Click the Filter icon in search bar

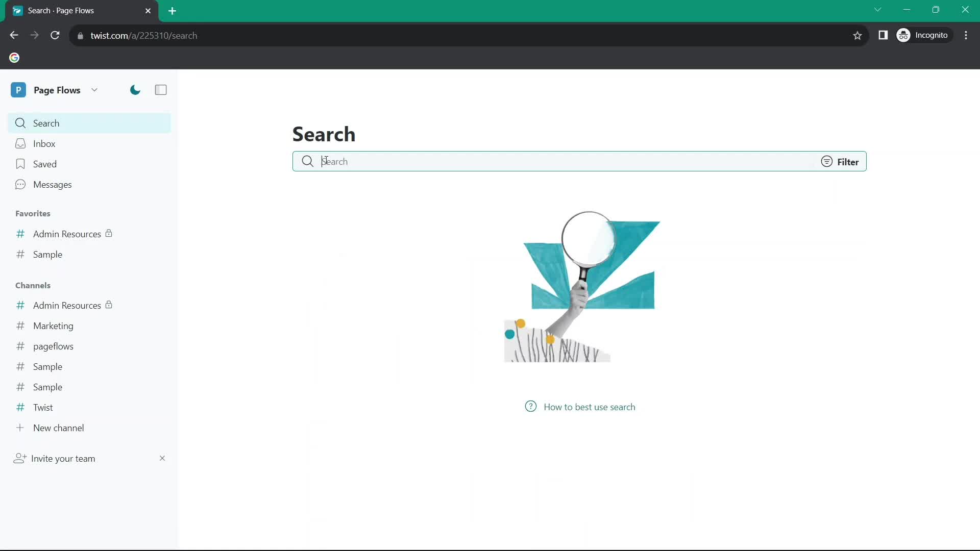[x=826, y=161]
